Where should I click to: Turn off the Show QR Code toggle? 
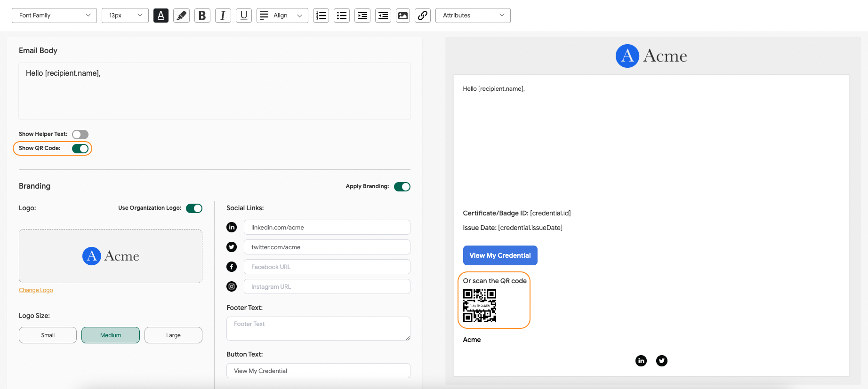[80, 149]
